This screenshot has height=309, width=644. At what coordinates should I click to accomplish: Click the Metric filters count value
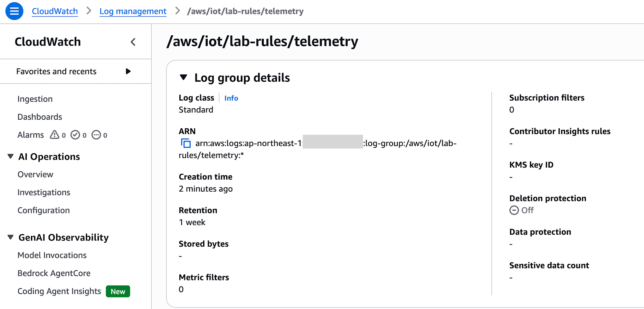coord(181,289)
